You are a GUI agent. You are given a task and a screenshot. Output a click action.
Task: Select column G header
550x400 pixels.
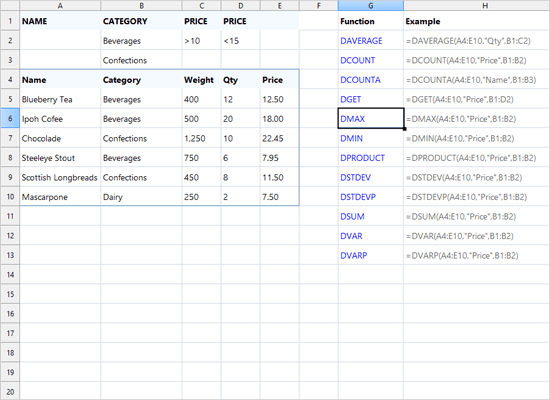pyautogui.click(x=371, y=5)
